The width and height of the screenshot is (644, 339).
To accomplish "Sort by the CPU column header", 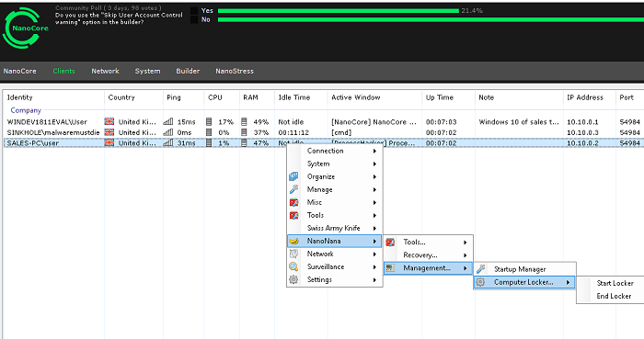I will pyautogui.click(x=222, y=97).
